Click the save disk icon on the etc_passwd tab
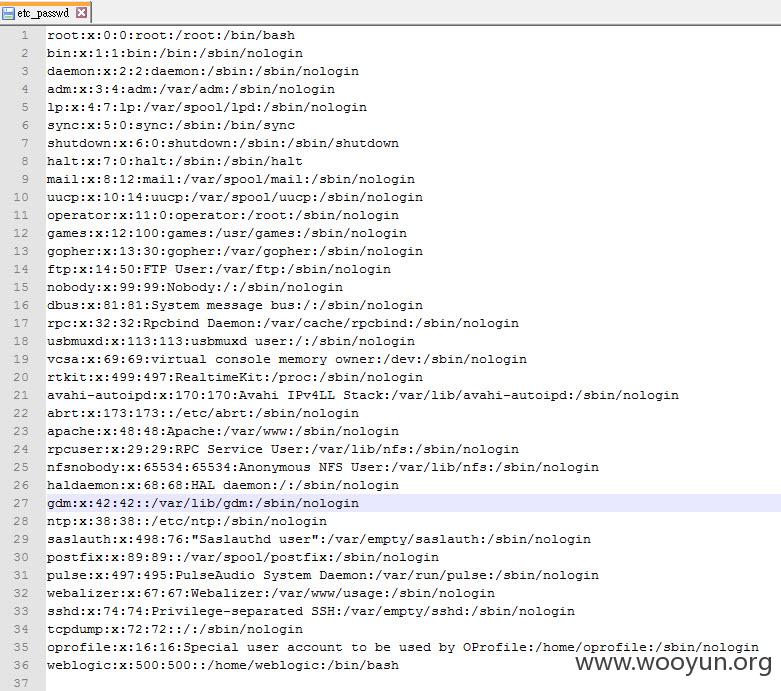Screen dimensions: 781x691 (8, 13)
